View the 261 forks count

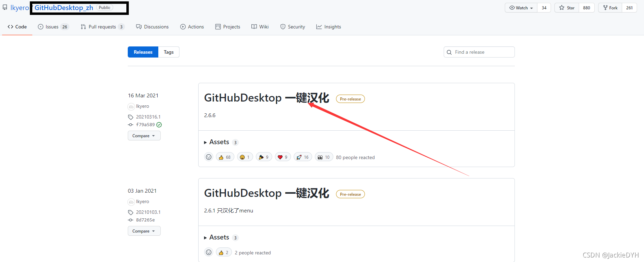(629, 8)
